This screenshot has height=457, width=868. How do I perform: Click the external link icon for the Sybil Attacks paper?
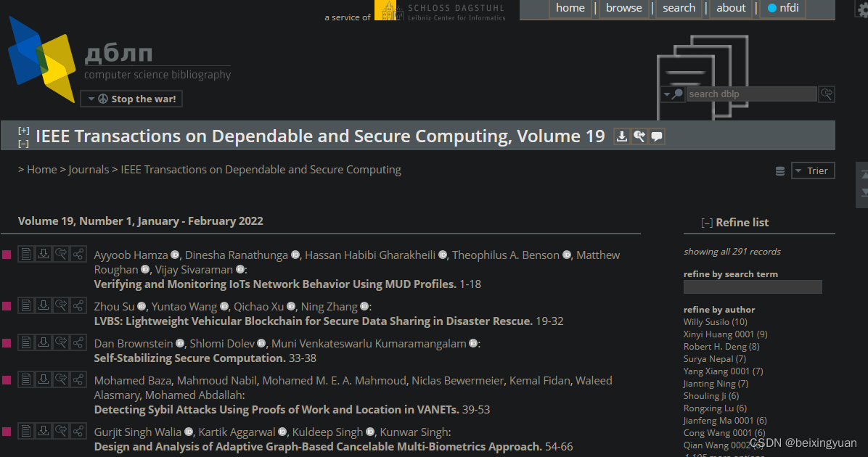pyautogui.click(x=61, y=379)
